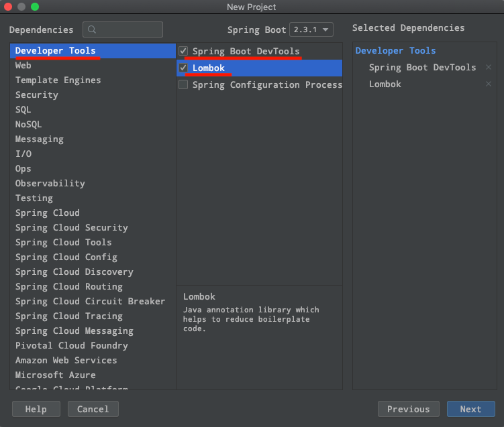This screenshot has width=504, height=427.
Task: Click the Cancel button
Action: pos(93,409)
